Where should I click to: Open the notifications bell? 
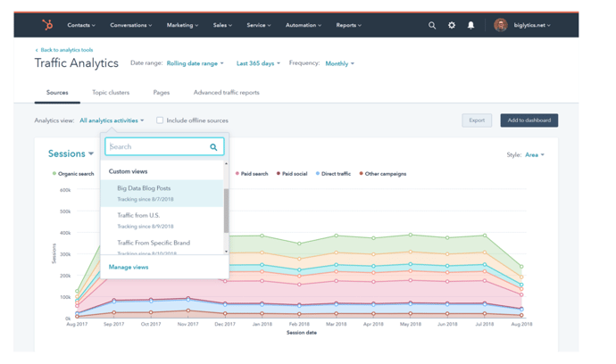click(x=470, y=25)
